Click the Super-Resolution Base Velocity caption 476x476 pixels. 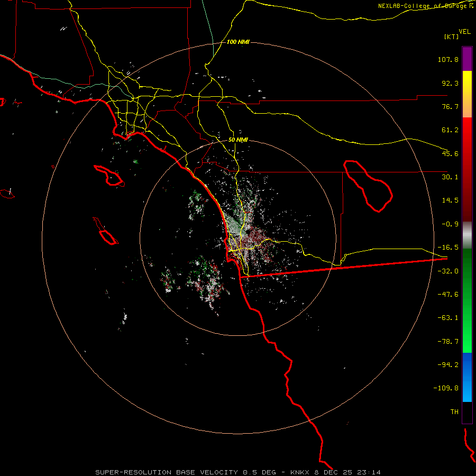tap(237, 472)
